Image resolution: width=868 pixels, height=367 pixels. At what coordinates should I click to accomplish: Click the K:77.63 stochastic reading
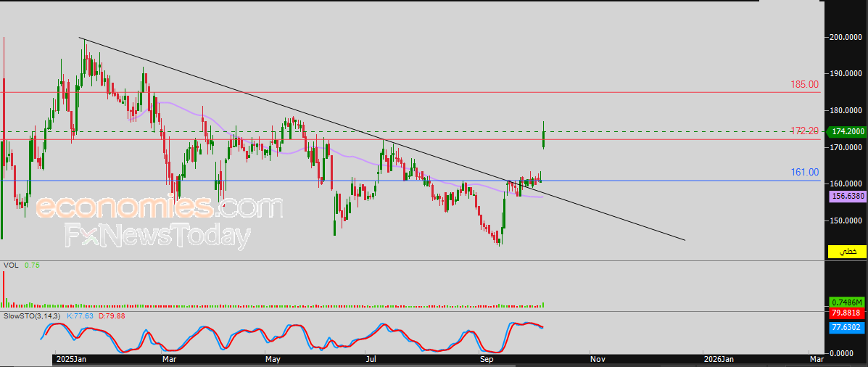click(x=80, y=316)
